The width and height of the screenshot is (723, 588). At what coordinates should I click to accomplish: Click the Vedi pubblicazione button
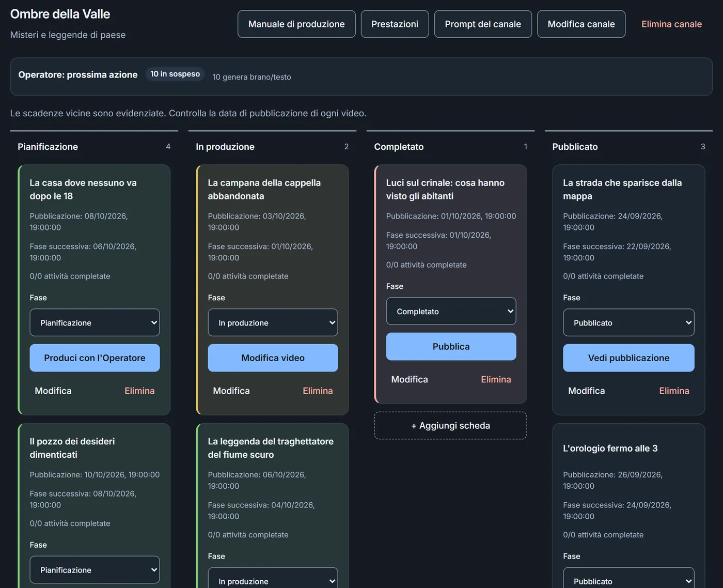tap(628, 358)
